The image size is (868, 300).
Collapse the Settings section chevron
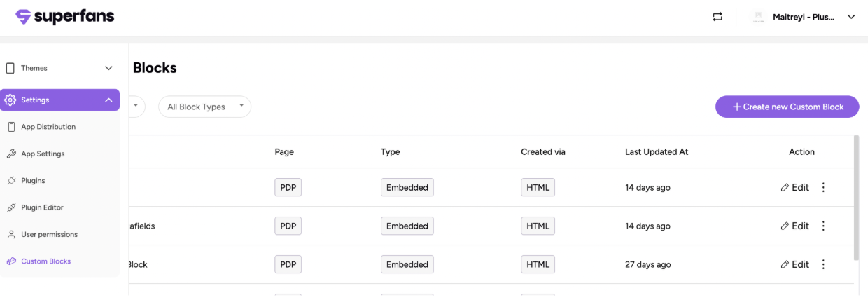[108, 100]
